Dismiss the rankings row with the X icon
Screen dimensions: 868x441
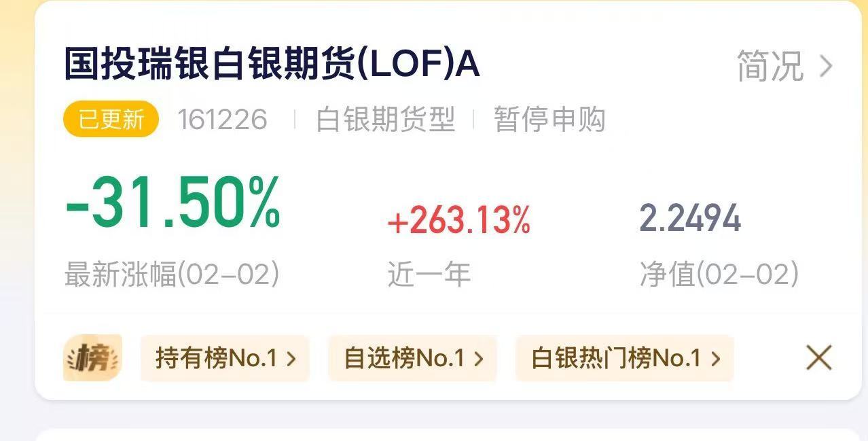pos(818,357)
